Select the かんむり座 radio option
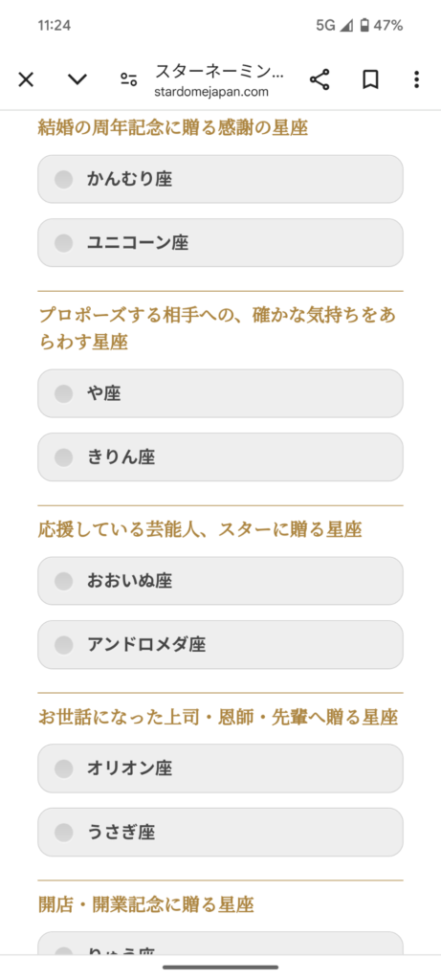 [x=220, y=179]
